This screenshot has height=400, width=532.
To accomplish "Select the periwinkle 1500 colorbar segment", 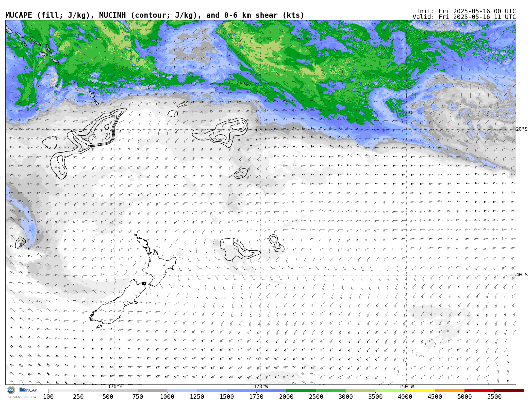I will [242, 391].
